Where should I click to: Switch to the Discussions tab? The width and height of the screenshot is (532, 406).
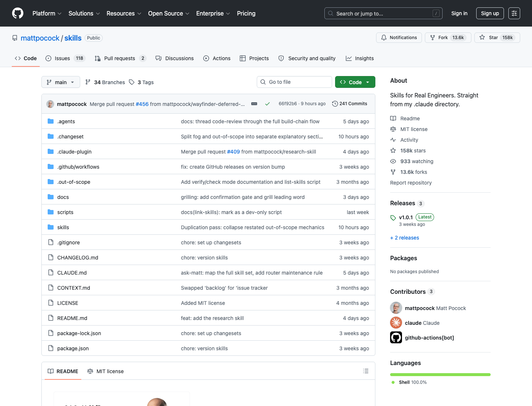(x=175, y=58)
